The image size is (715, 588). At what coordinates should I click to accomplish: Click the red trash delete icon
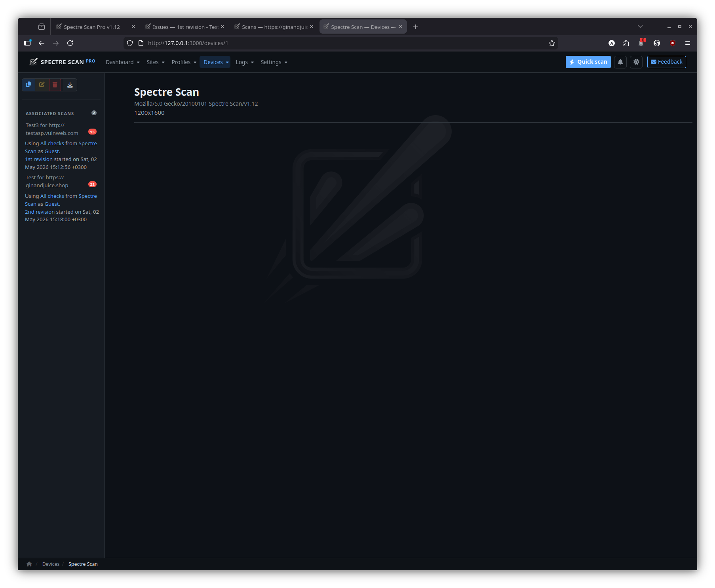pyautogui.click(x=55, y=85)
